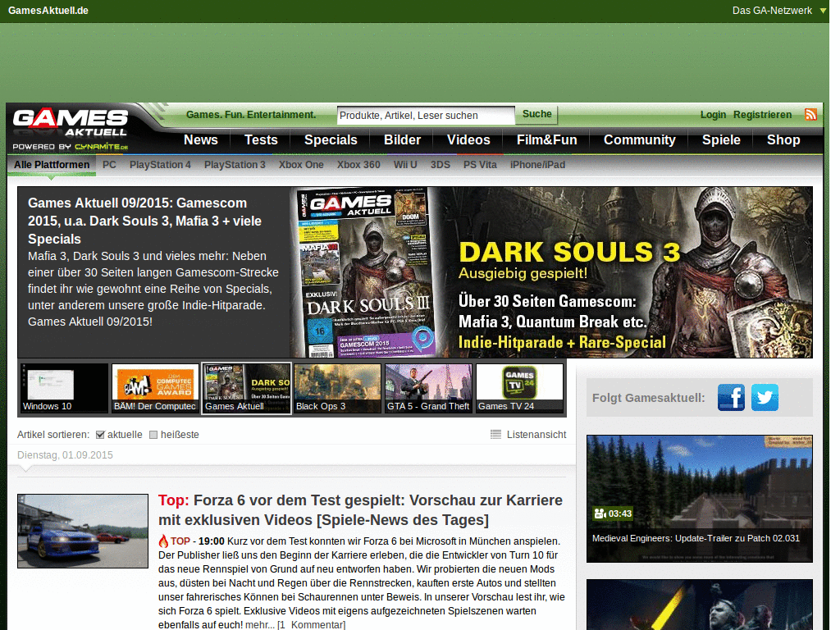Open the Forza 6 Vorschau headline
This screenshot has width=840, height=630.
click(361, 510)
